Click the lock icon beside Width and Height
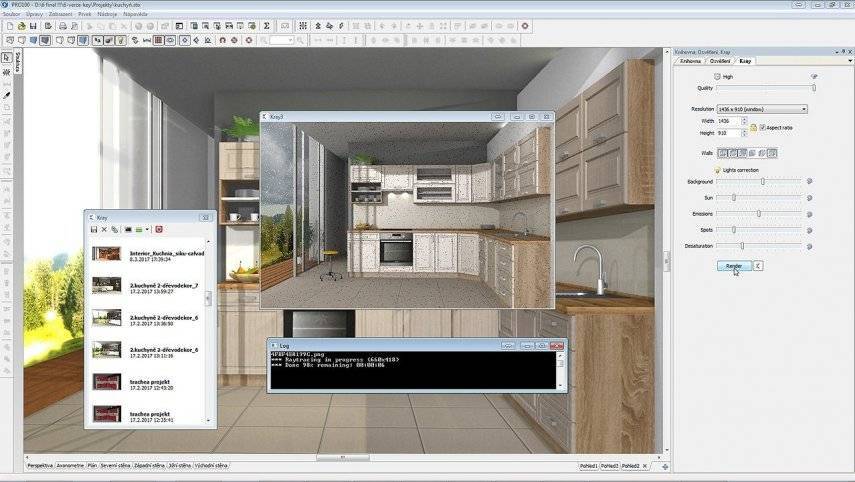 point(753,127)
